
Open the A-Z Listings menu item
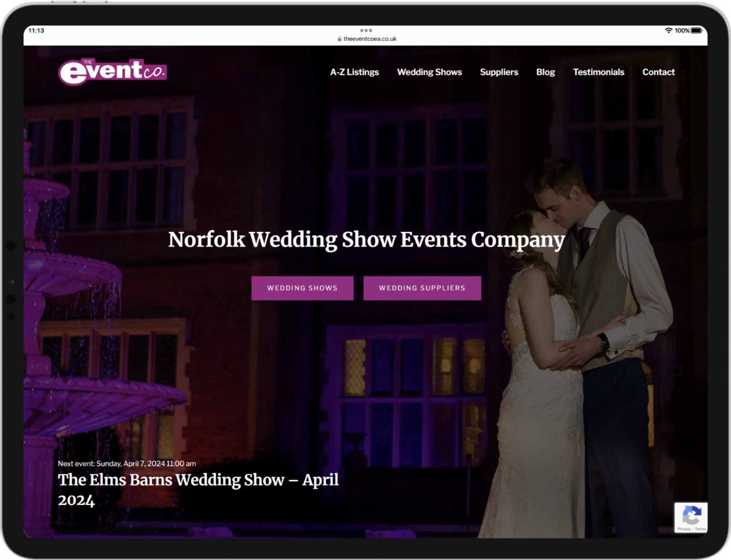pos(354,72)
